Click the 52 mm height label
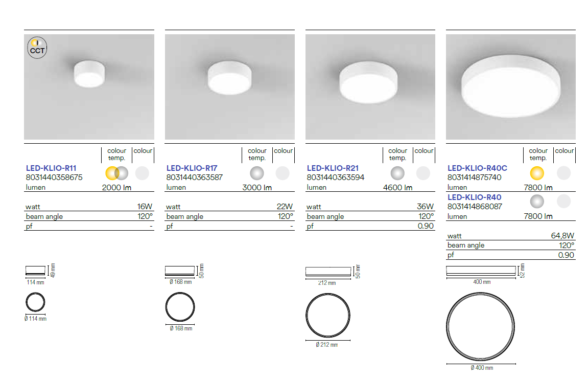Screen dimensions: 588x379 coord(523,271)
